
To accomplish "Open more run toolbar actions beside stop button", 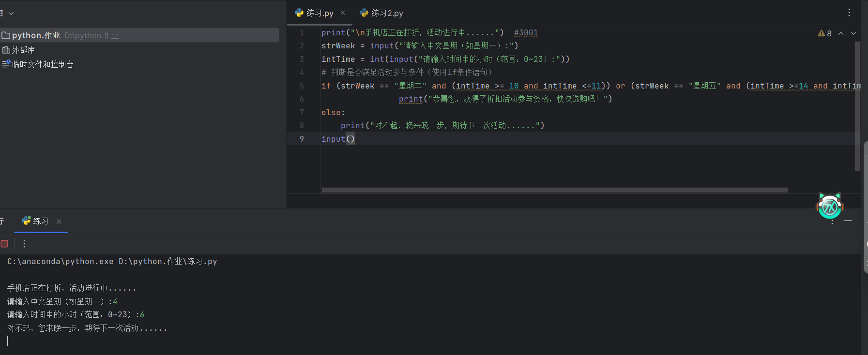I will 24,244.
